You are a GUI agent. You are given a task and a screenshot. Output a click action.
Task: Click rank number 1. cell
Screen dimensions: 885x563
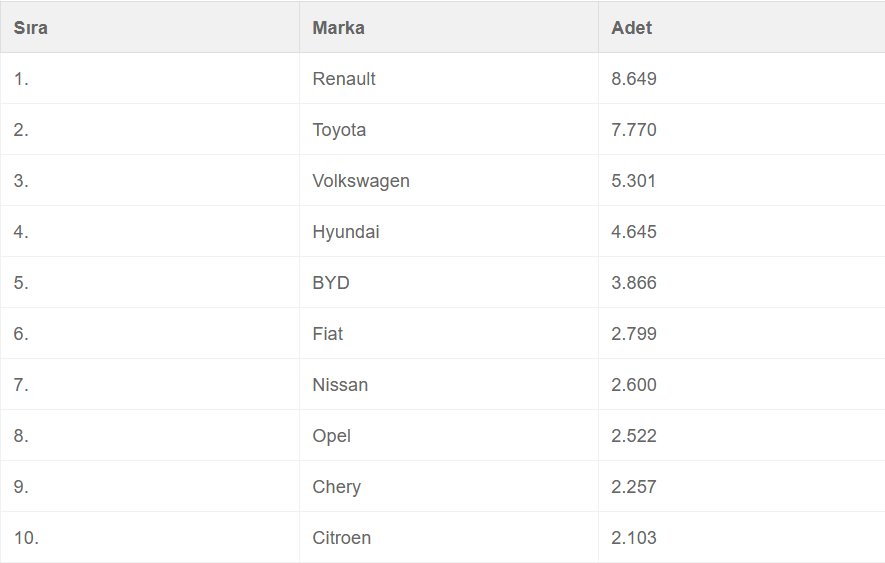pos(21,79)
